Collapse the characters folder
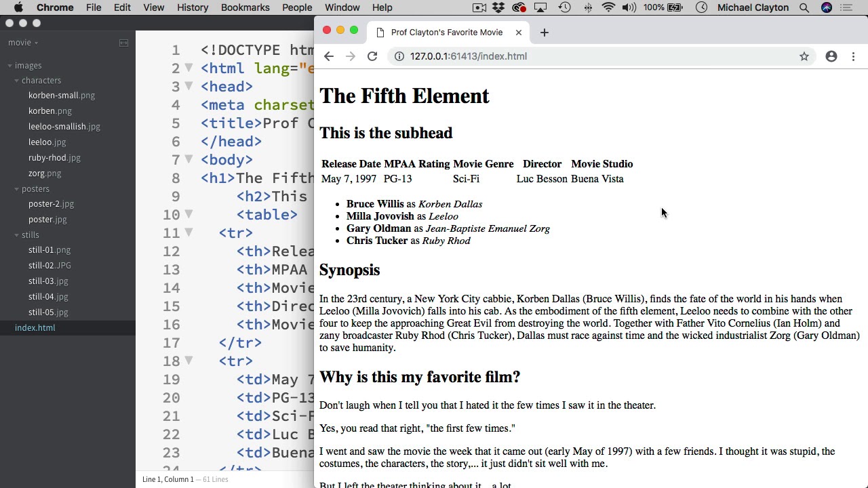This screenshot has height=488, width=868. click(x=17, y=81)
